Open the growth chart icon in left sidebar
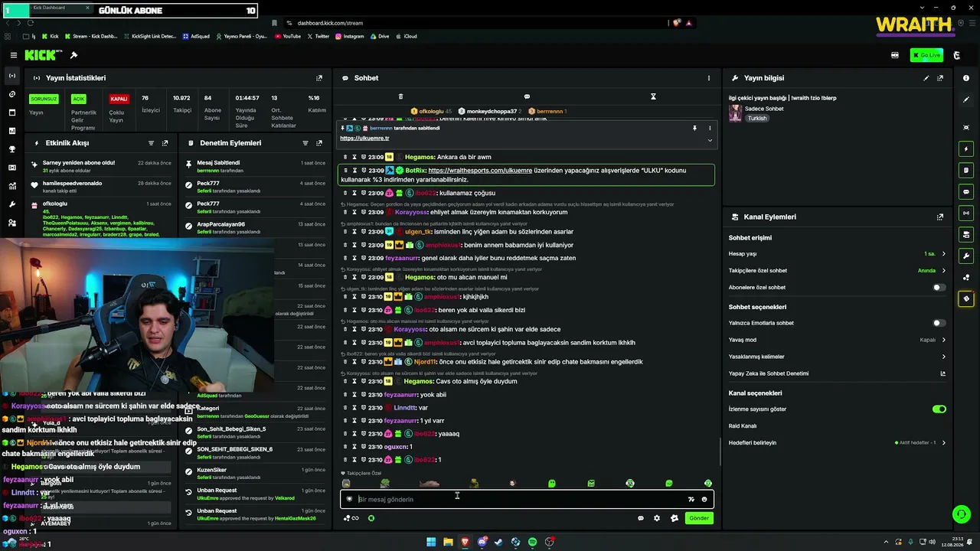The image size is (980, 551). coord(12,186)
